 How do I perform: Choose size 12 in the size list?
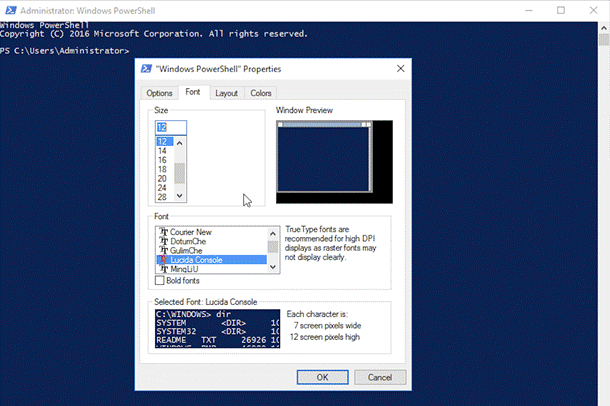[x=165, y=142]
